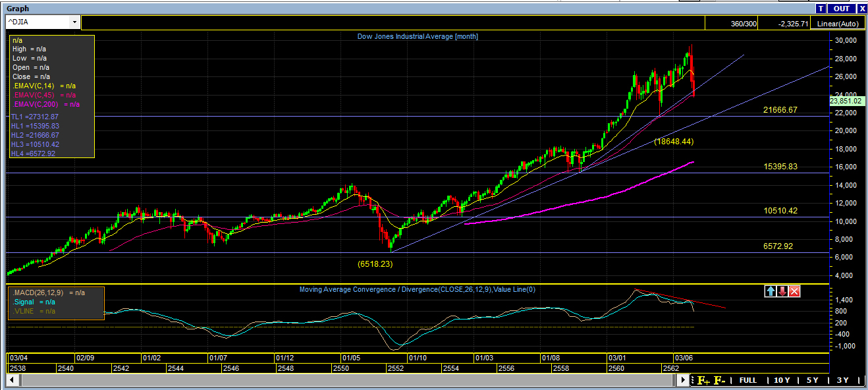Click the 03/06 date marker on the time axis
The width and height of the screenshot is (868, 390).
coord(684,358)
